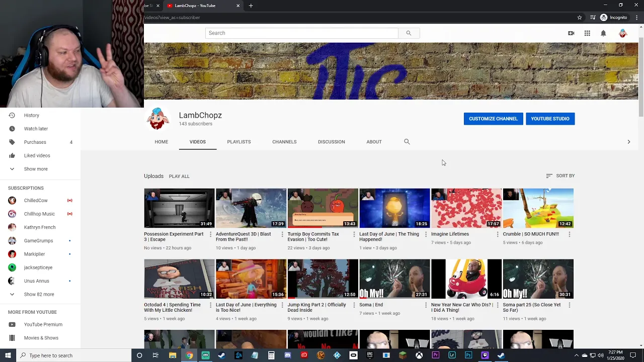The width and height of the screenshot is (644, 362).
Task: Open the YouTube apps grid icon
Action: click(587, 33)
